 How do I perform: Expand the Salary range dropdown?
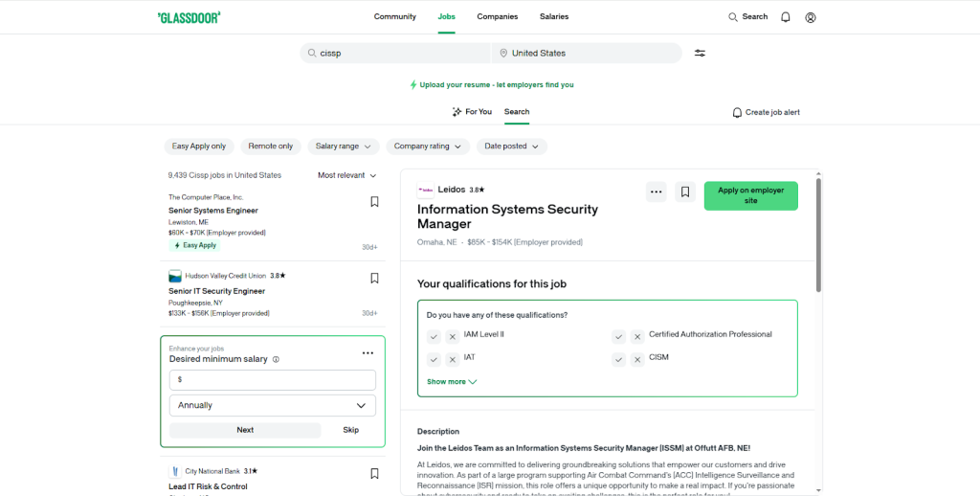tap(344, 147)
